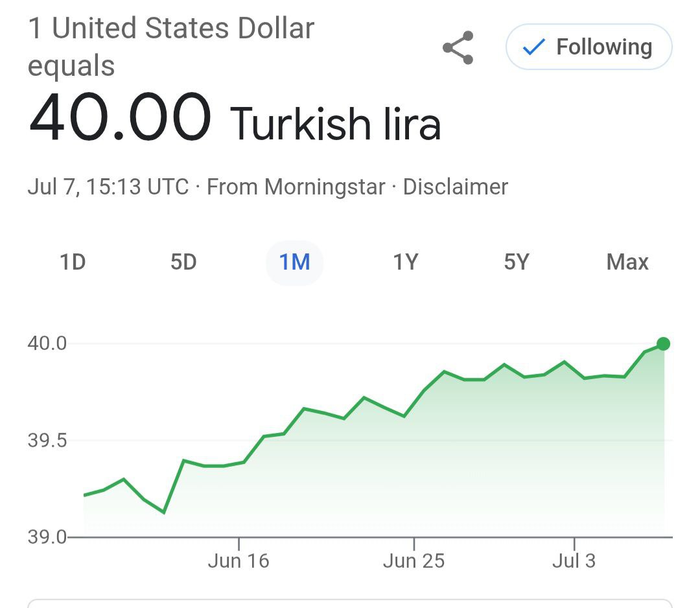The image size is (700, 608).
Task: Open the Disclaimer link
Action: pos(456,187)
